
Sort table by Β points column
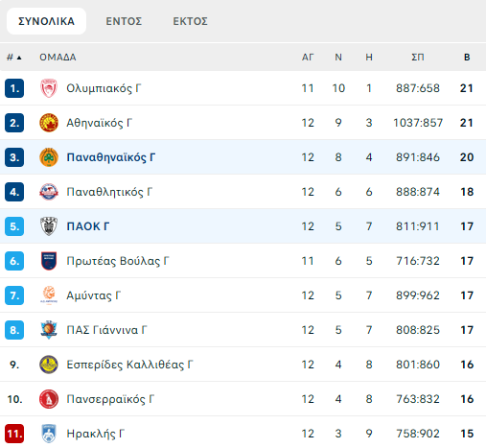(x=467, y=58)
